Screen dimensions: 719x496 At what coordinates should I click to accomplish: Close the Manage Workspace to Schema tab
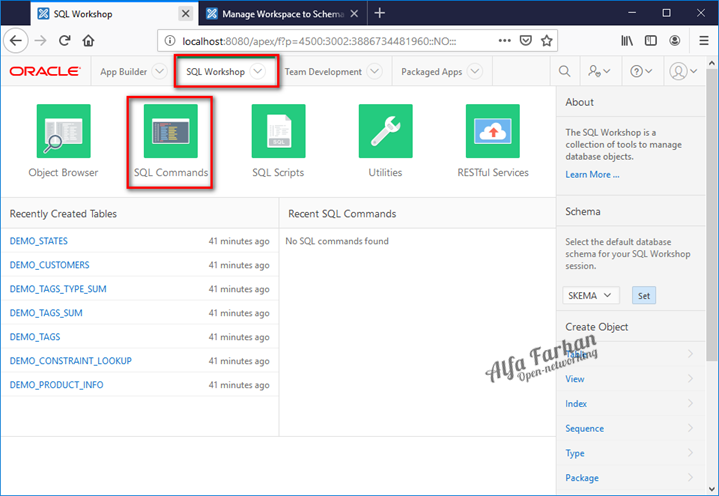(354, 14)
